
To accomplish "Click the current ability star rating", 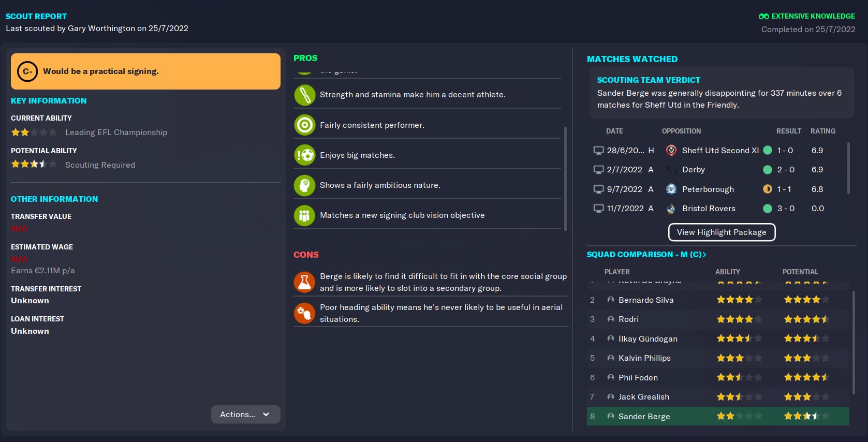I will tap(34, 132).
